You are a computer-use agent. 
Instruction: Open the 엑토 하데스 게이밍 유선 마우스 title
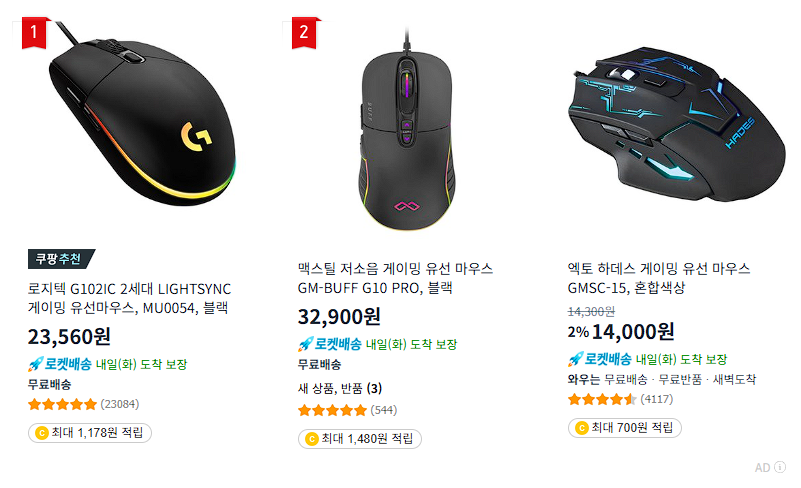[659, 278]
